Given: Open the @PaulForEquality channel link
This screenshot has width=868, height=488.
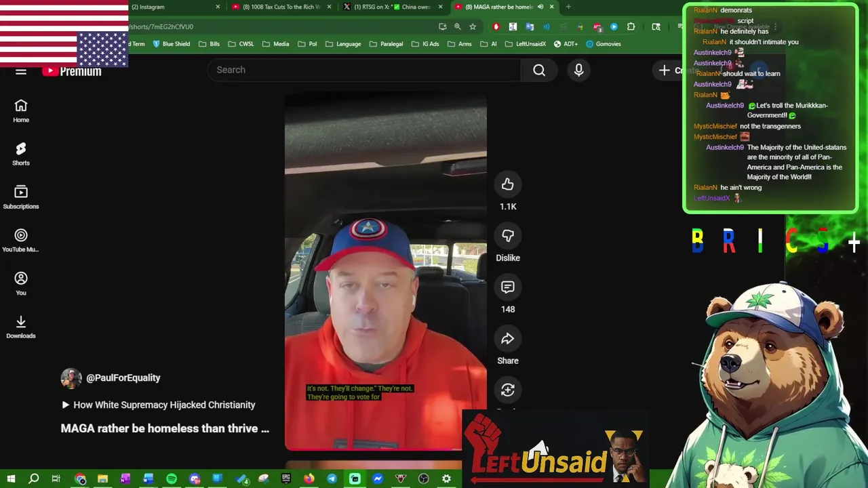Looking at the screenshot, I should [x=123, y=378].
